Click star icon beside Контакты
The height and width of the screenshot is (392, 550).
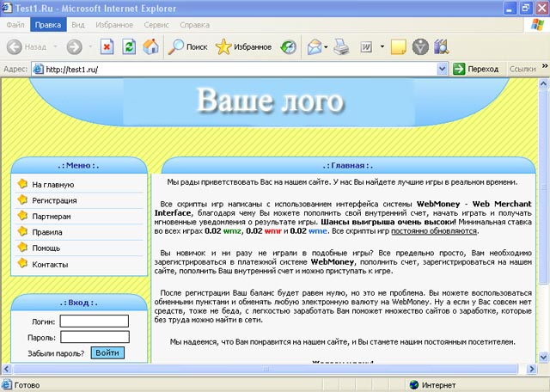pyautogui.click(x=22, y=263)
